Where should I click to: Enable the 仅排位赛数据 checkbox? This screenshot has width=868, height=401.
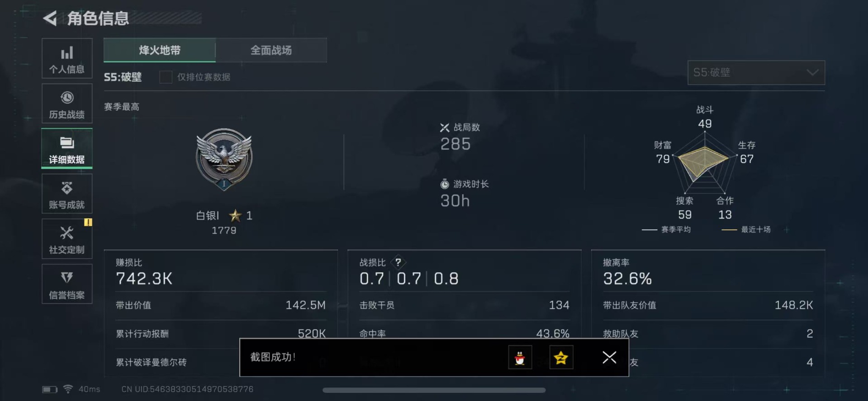point(166,77)
